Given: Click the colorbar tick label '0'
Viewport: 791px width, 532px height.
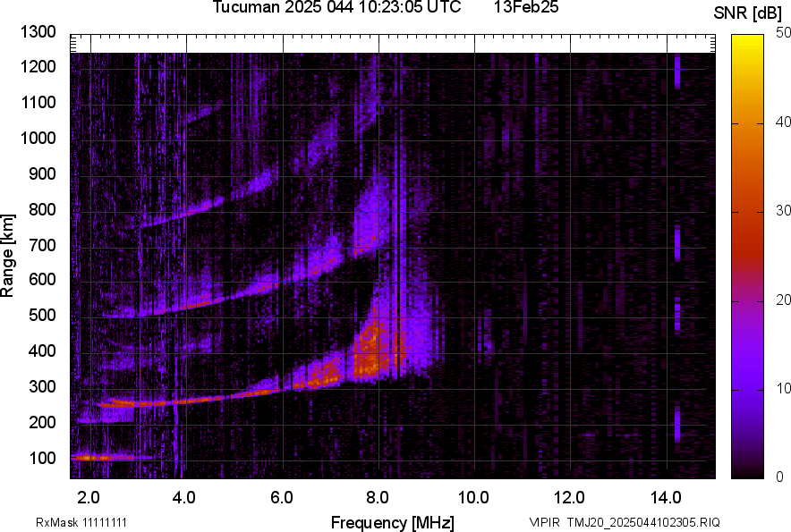Looking at the screenshot, I should [780, 477].
